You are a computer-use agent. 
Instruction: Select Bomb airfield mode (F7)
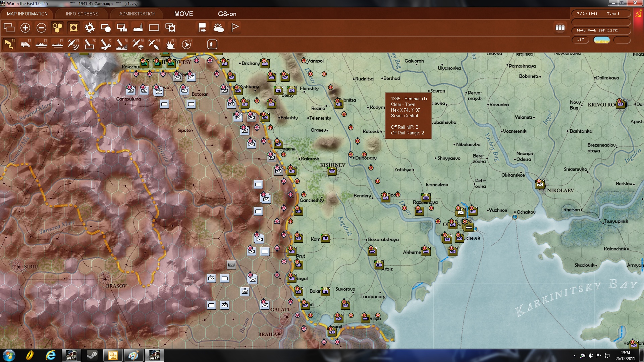pos(106,44)
